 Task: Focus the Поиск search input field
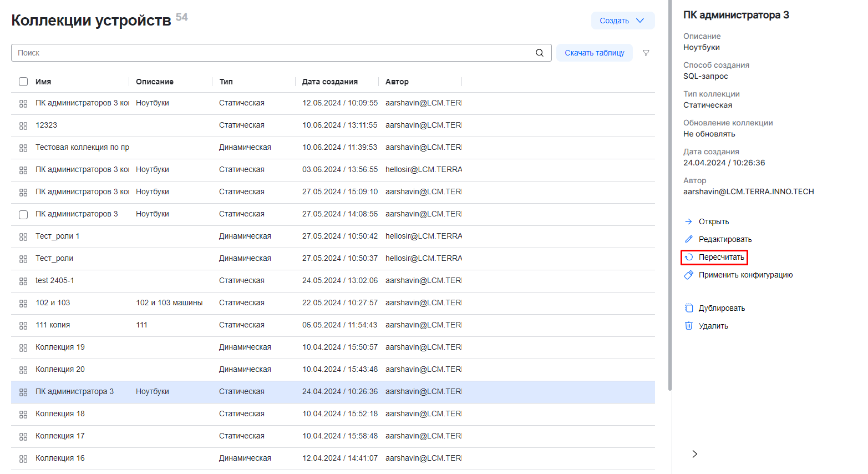272,53
